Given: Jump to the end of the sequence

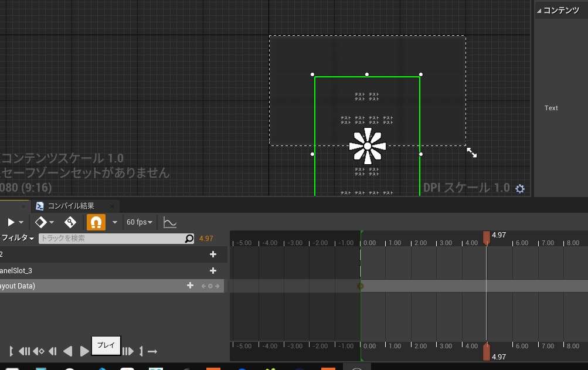Looking at the screenshot, I should (x=128, y=352).
